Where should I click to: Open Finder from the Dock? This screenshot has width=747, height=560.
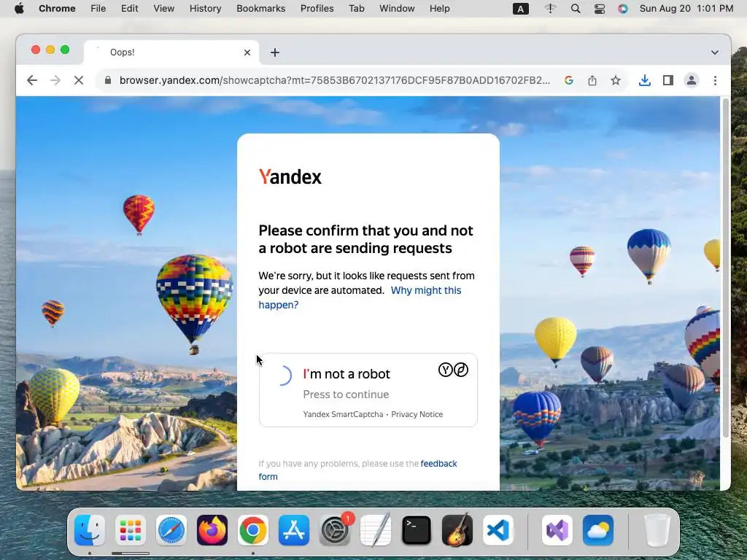(90, 530)
